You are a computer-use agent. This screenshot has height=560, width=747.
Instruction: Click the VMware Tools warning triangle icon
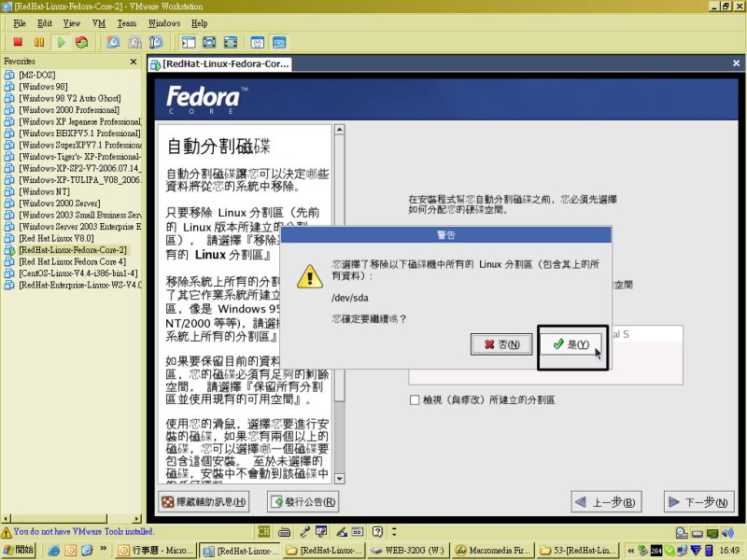pos(7,531)
